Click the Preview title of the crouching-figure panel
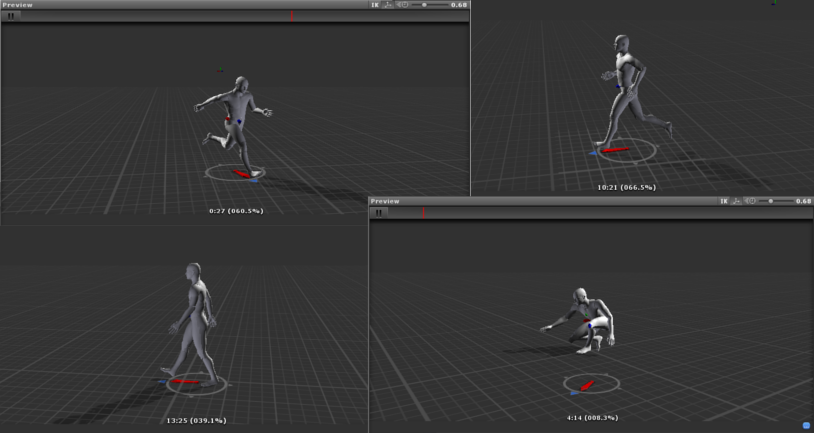The height and width of the screenshot is (433, 814). 385,201
